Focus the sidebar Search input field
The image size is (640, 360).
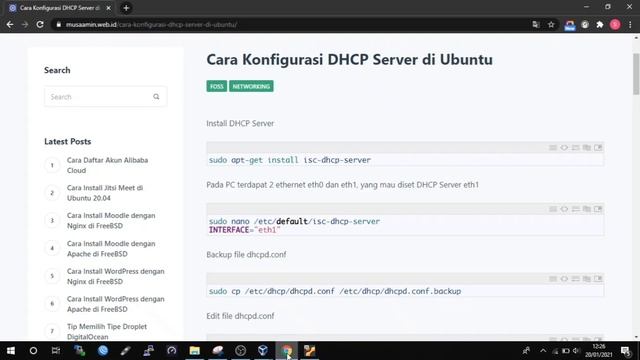pyautogui.click(x=105, y=97)
